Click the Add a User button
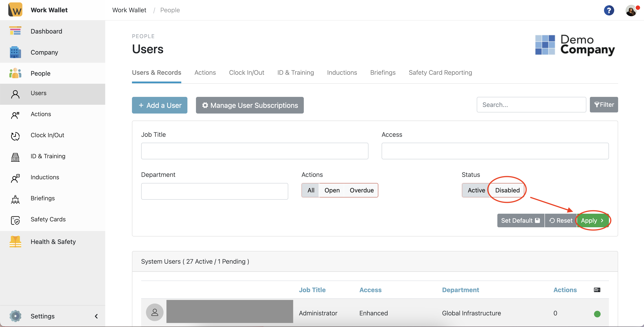 click(160, 105)
